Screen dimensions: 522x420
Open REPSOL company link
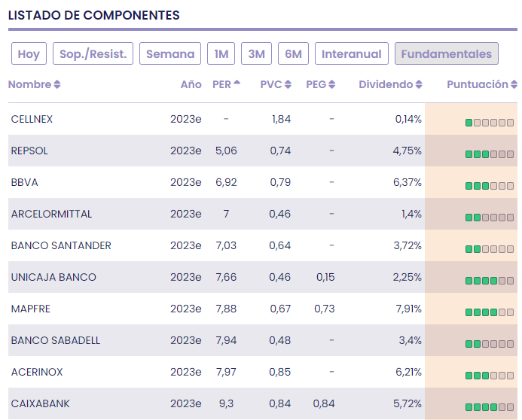click(x=29, y=151)
